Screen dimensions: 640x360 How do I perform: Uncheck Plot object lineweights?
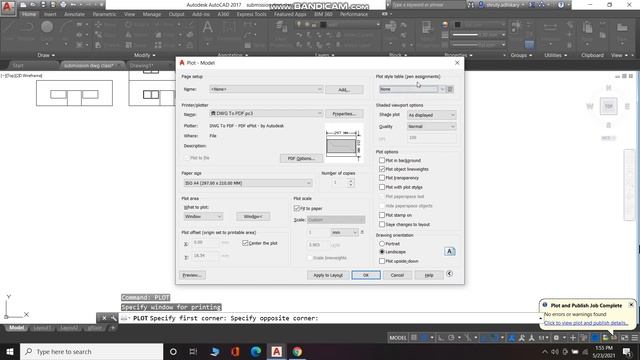[x=382, y=169]
